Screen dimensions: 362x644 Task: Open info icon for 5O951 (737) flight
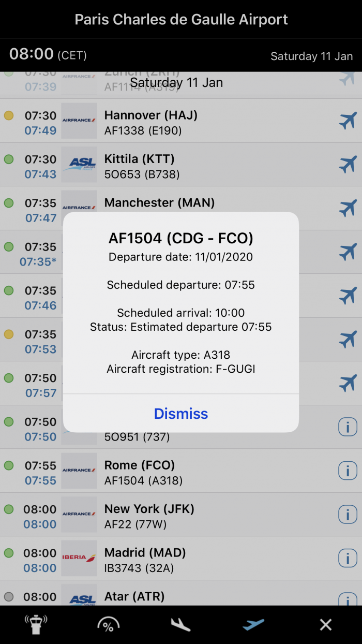[x=348, y=427]
